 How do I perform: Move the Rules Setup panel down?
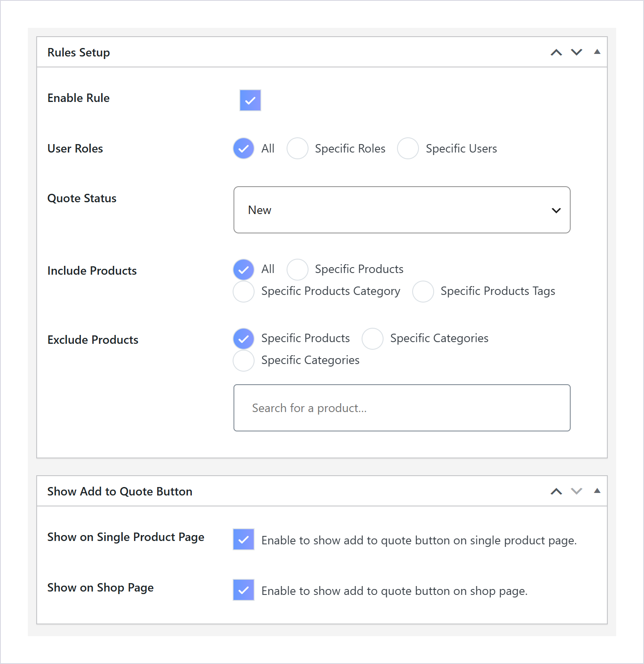[x=577, y=52]
